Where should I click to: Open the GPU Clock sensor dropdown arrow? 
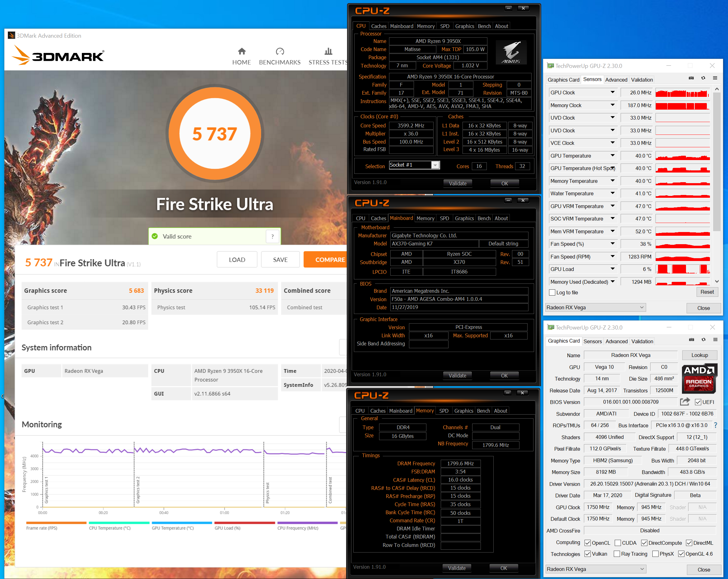coord(613,92)
